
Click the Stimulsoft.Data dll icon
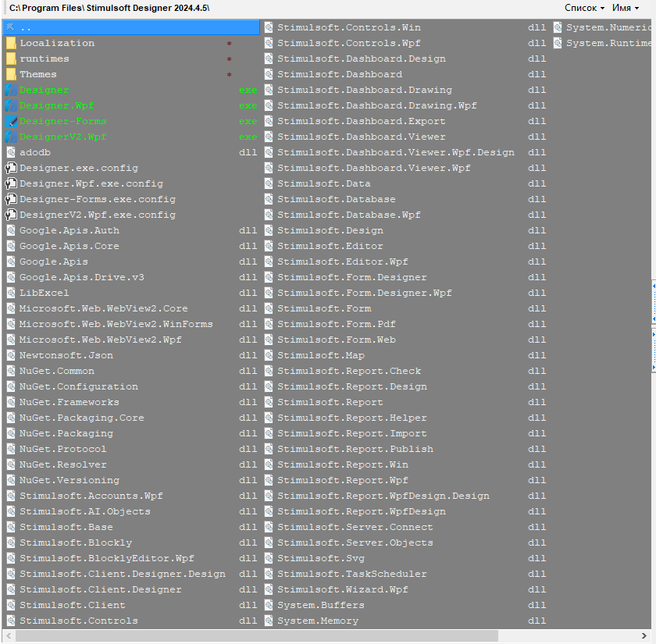[269, 183]
